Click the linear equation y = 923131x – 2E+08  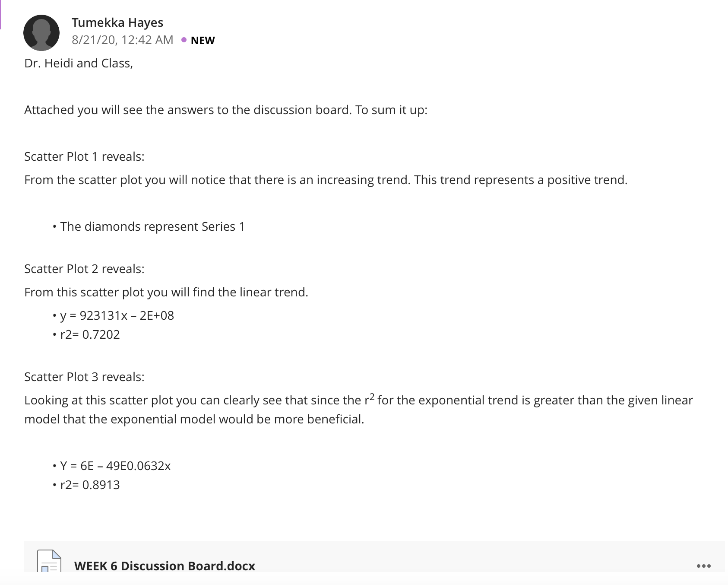pos(117,315)
